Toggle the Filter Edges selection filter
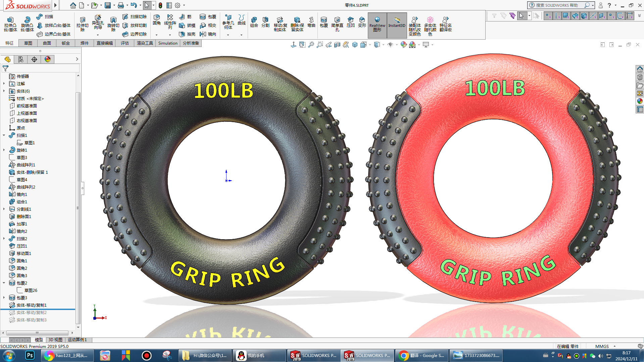644x362 pixels. pos(557,16)
